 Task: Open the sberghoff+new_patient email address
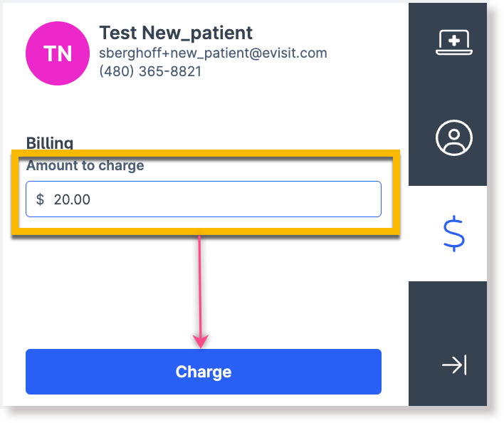pos(213,53)
